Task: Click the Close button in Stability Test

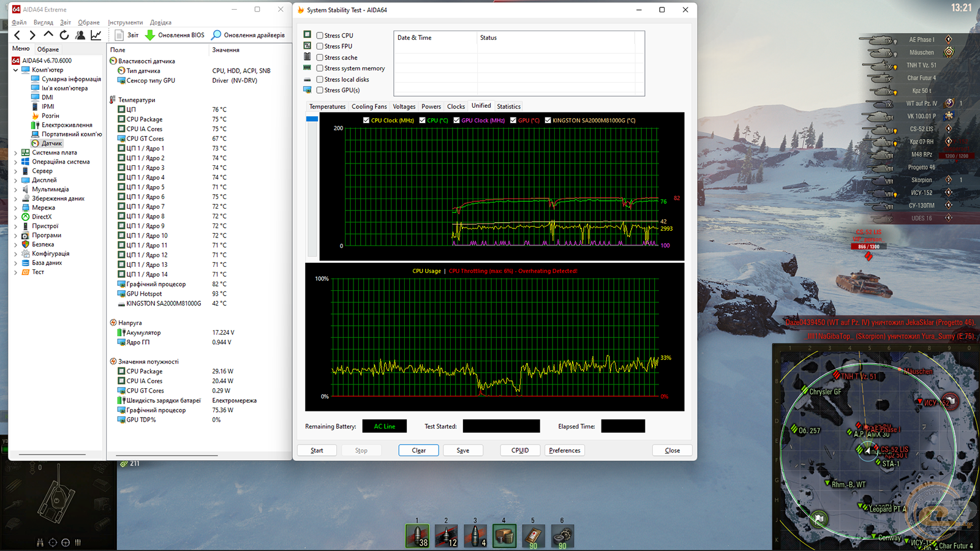Action: (673, 451)
